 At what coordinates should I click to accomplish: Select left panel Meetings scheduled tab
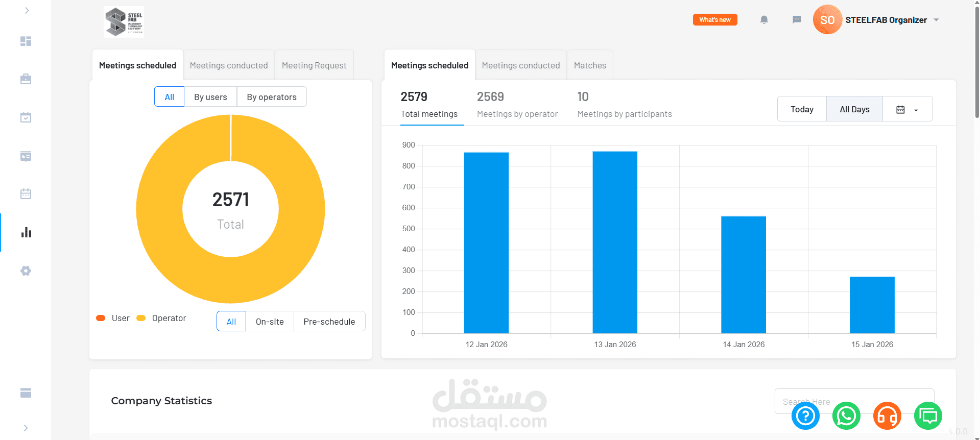(137, 65)
